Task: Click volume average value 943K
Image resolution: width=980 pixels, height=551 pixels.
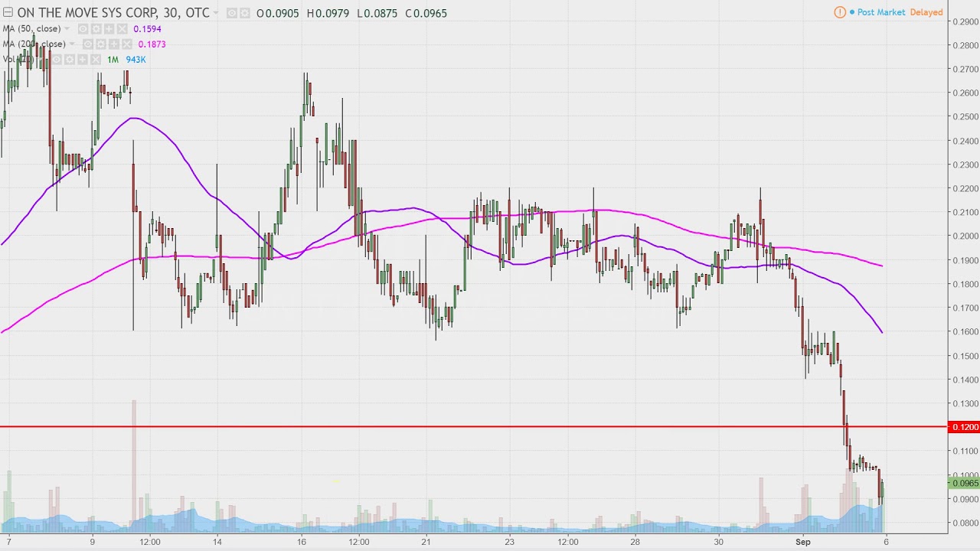Action: pos(136,60)
